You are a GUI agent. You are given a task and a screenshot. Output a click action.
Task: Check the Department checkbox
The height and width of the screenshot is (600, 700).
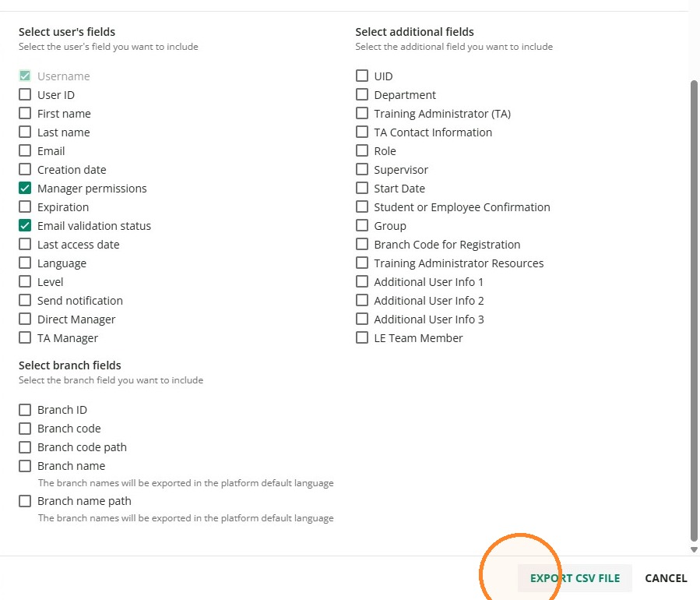point(362,95)
